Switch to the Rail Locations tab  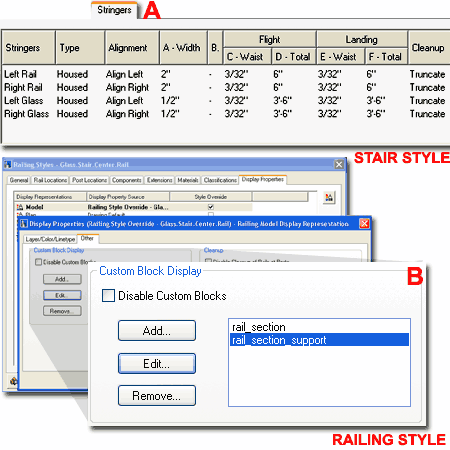[x=50, y=180]
